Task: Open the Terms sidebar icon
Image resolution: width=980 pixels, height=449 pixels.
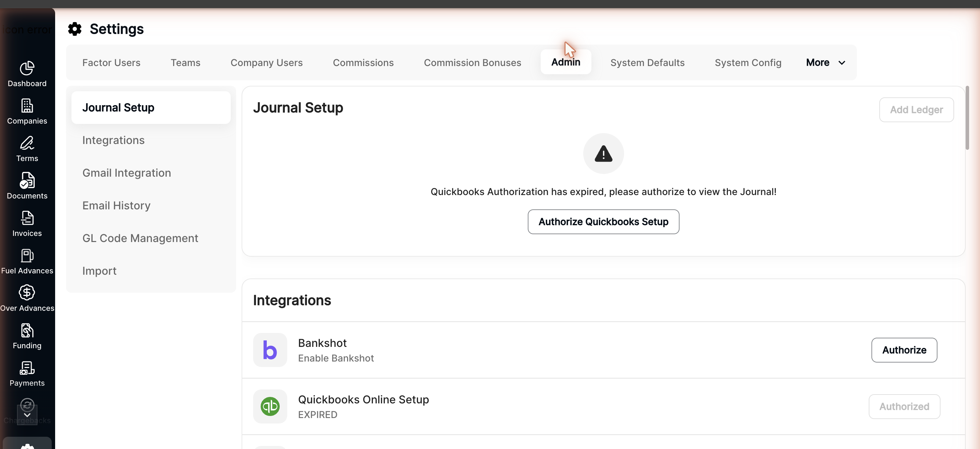Action: 27,149
